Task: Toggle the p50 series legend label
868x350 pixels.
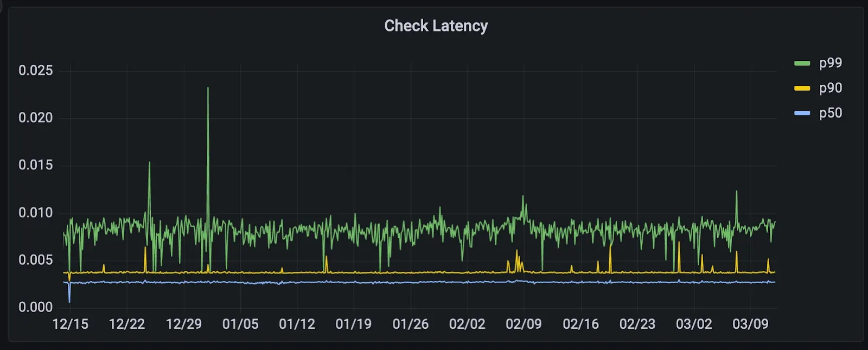Action: point(830,113)
